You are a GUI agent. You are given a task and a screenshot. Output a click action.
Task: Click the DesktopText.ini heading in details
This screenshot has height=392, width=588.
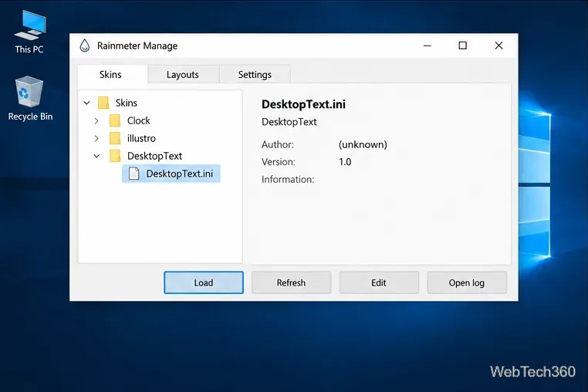click(x=303, y=104)
